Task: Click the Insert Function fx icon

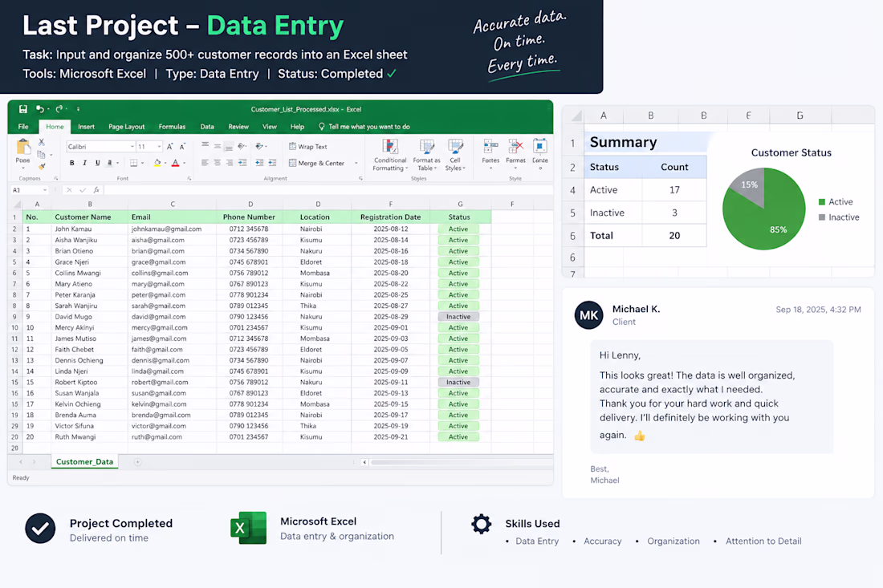Action: pyautogui.click(x=96, y=190)
